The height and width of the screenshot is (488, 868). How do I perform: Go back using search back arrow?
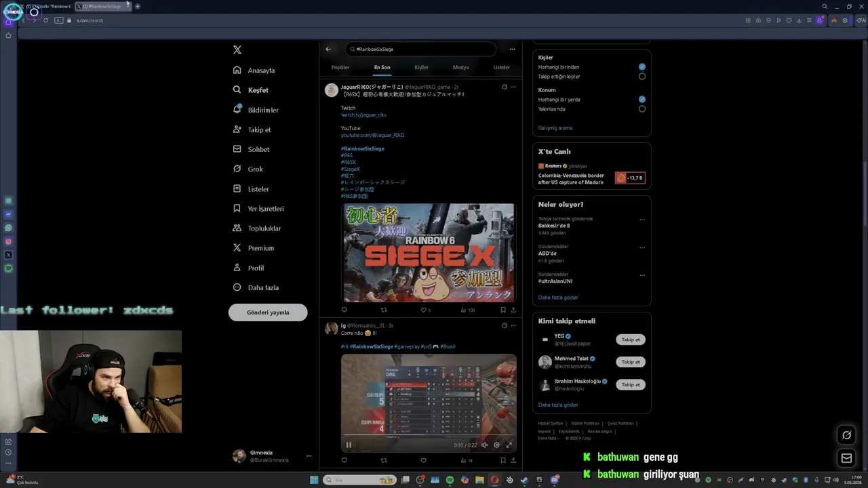tap(328, 49)
